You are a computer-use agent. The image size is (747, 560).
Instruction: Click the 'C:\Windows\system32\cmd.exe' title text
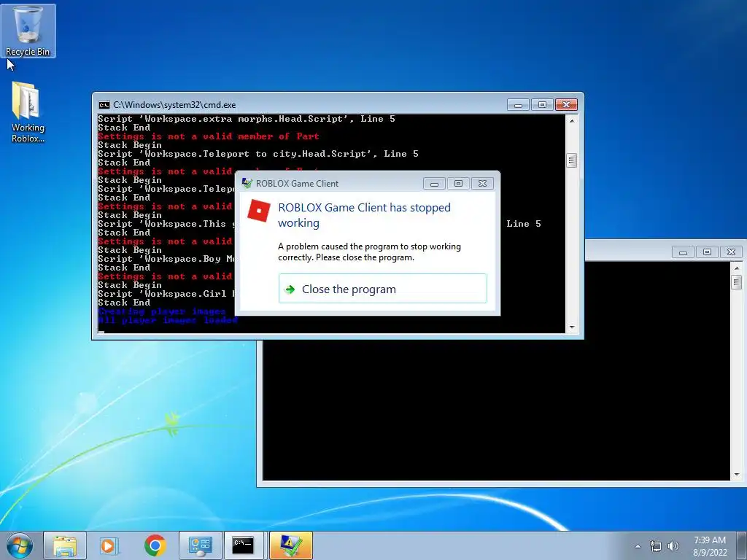pyautogui.click(x=174, y=105)
